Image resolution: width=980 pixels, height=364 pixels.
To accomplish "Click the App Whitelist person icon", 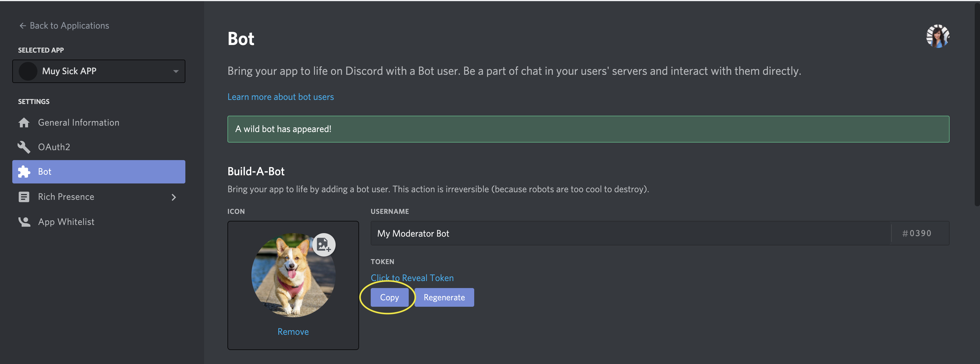I will click(23, 221).
